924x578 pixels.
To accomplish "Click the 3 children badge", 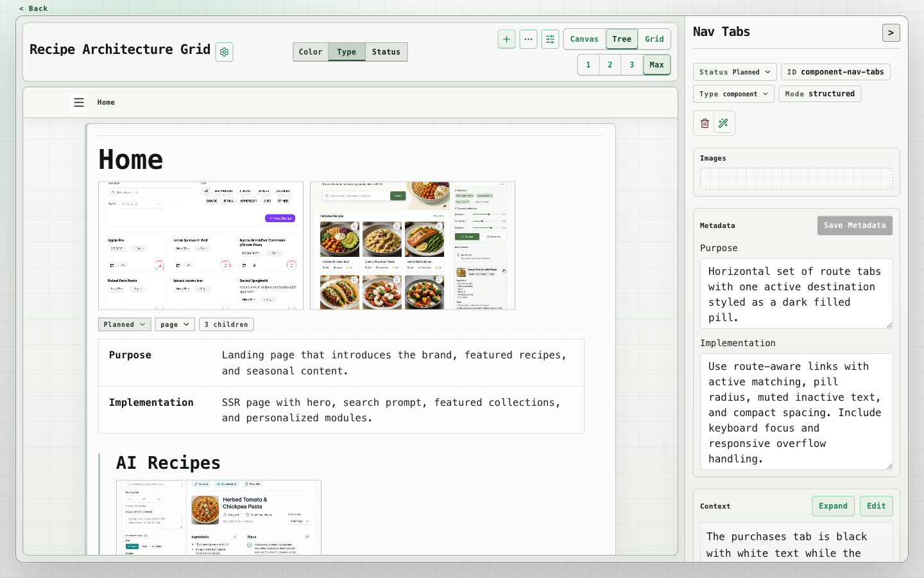I will point(227,324).
